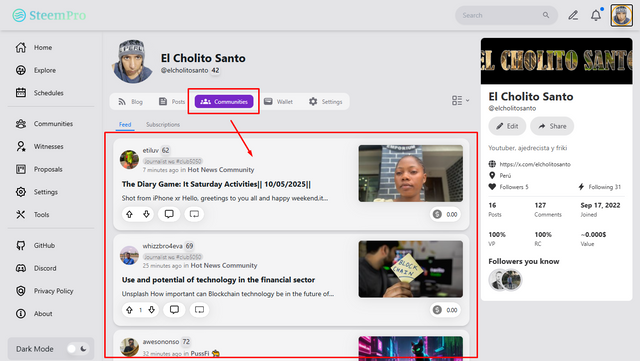
Task: Click the 0.00 payout on whizzbro4eva's post
Action: click(x=445, y=310)
